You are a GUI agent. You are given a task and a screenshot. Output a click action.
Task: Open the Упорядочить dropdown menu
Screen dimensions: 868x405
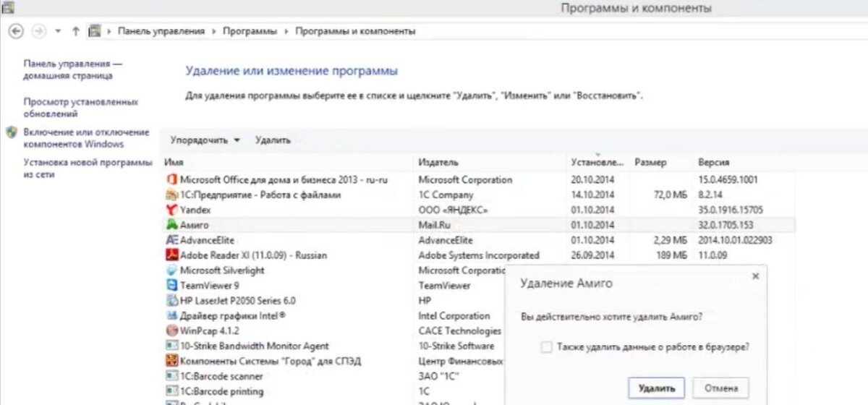click(205, 140)
